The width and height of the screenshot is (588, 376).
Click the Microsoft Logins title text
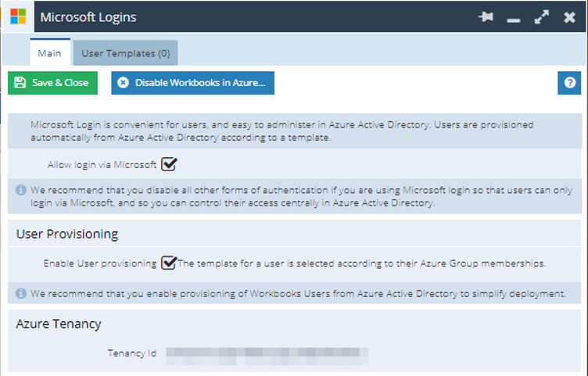tap(88, 17)
